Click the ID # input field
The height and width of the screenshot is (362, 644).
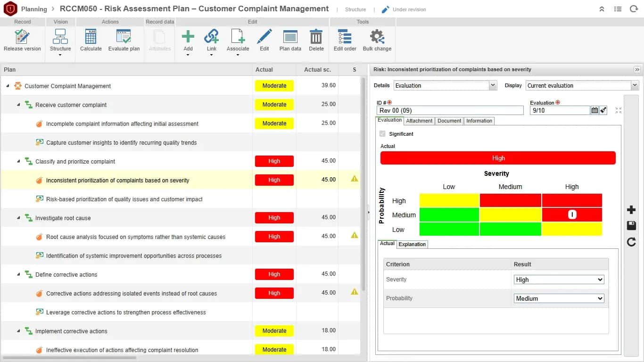coord(450,110)
